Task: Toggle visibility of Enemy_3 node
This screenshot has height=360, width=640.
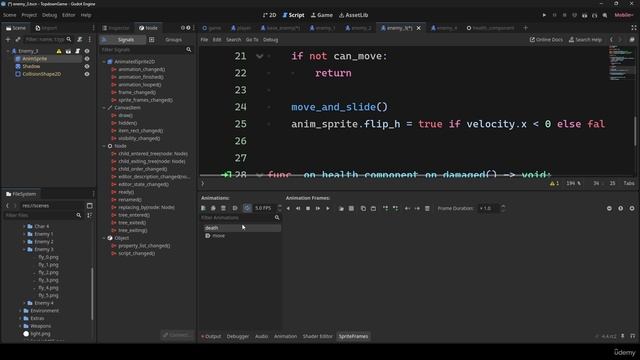Action: [87, 51]
